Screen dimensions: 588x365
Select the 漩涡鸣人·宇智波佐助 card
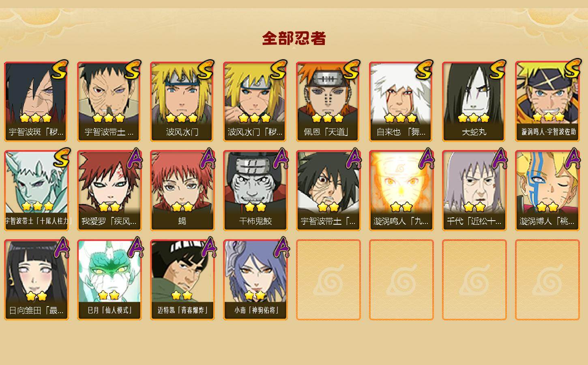(x=547, y=101)
